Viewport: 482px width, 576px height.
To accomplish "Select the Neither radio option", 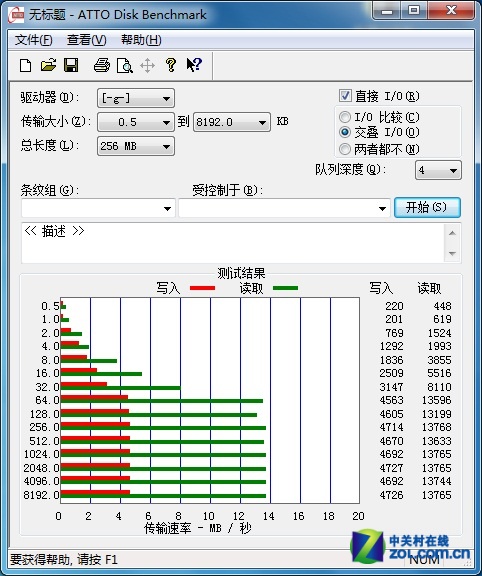I will coord(345,149).
